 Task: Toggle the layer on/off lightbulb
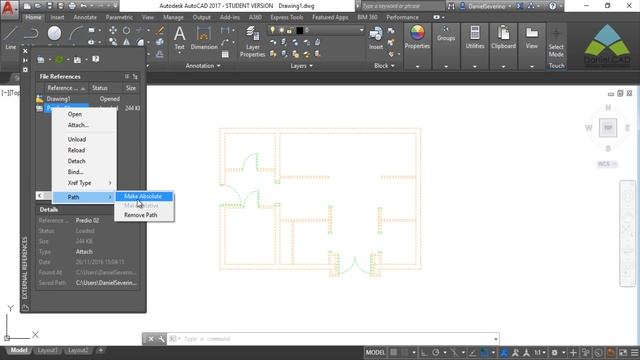(272, 30)
